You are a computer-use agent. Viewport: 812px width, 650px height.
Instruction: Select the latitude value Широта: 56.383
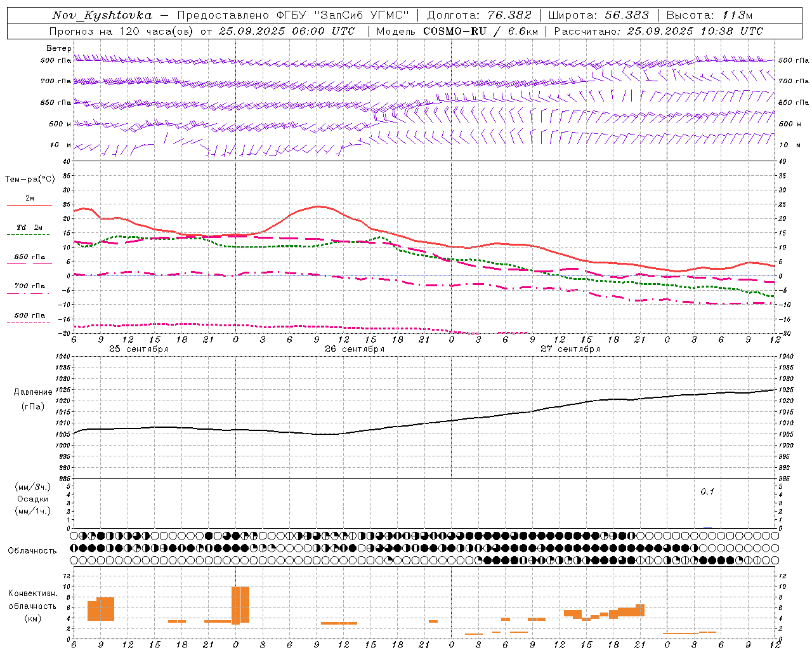[x=598, y=15]
